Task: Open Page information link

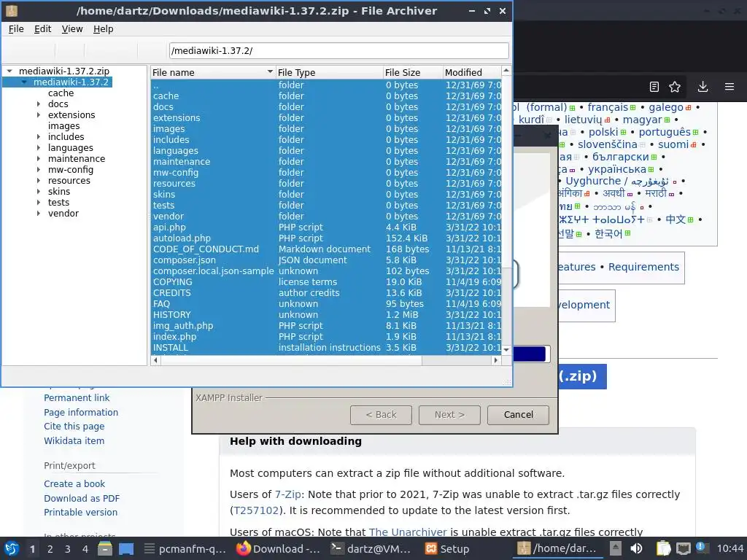Action: (x=81, y=413)
